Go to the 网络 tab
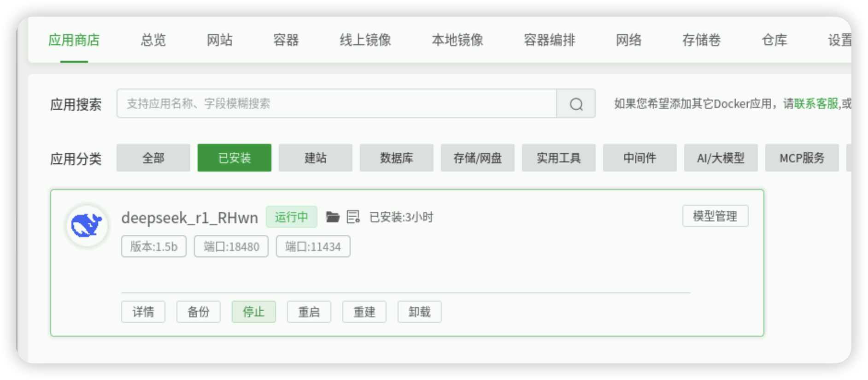Viewport: 868px width, 380px height. pos(629,41)
